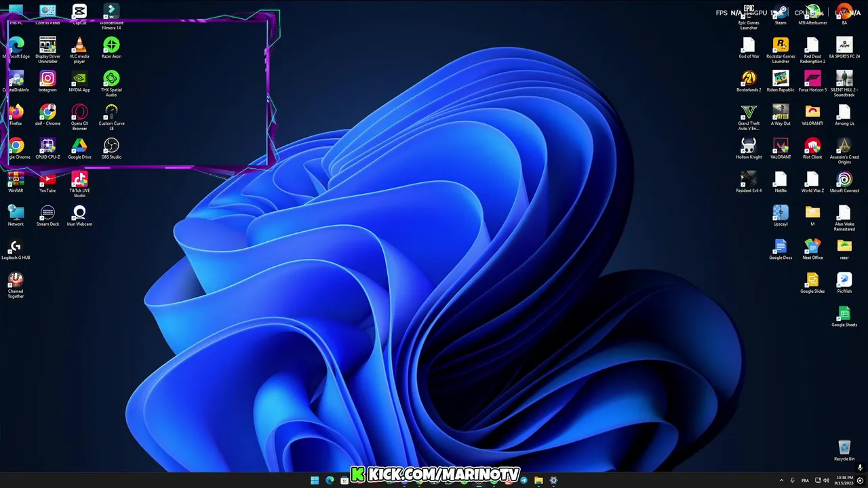Select the God of War shortcut
The height and width of the screenshot is (488, 868).
tap(749, 48)
